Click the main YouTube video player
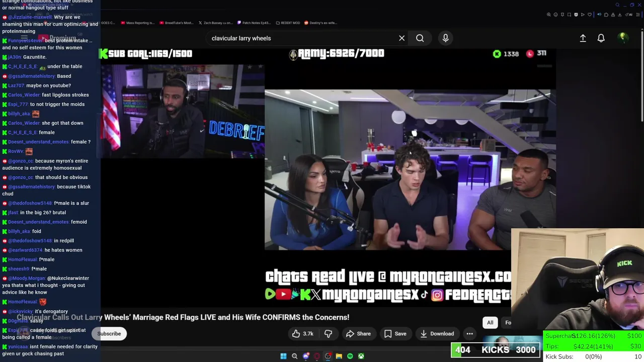Image resolution: width=644 pixels, height=362 pixels. click(x=328, y=177)
